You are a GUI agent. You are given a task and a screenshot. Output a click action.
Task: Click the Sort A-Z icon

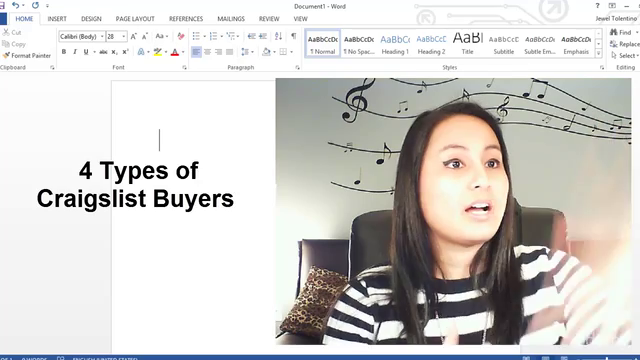click(278, 36)
